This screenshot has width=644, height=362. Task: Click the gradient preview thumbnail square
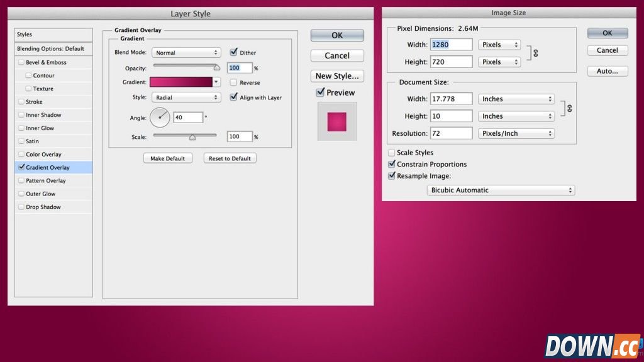tap(337, 121)
